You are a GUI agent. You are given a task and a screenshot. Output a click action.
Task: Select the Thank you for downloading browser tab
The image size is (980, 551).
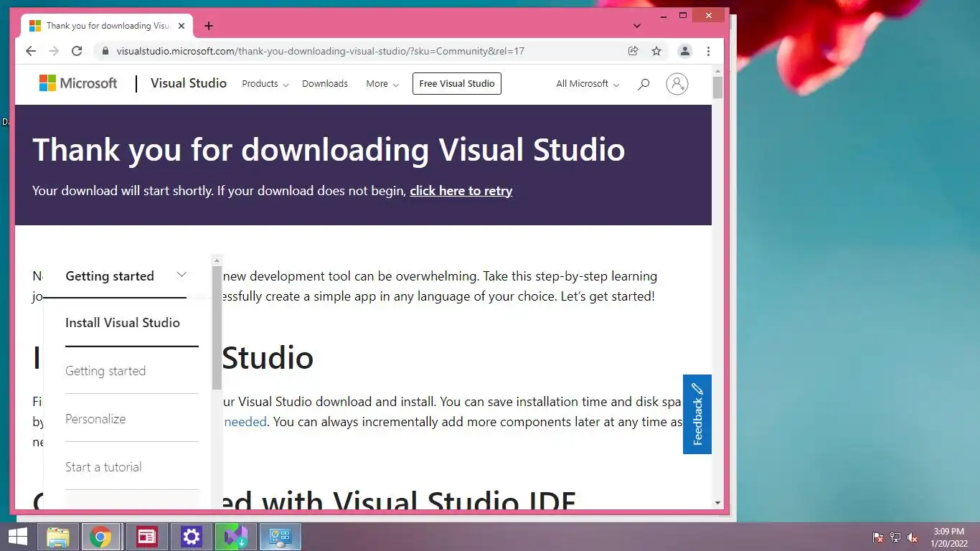click(106, 26)
